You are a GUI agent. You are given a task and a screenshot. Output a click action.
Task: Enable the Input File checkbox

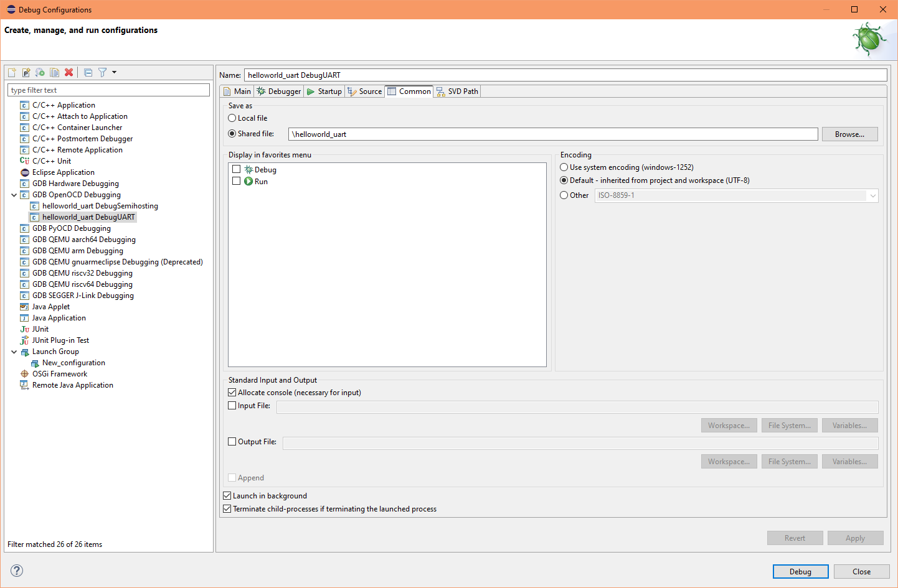click(x=232, y=406)
